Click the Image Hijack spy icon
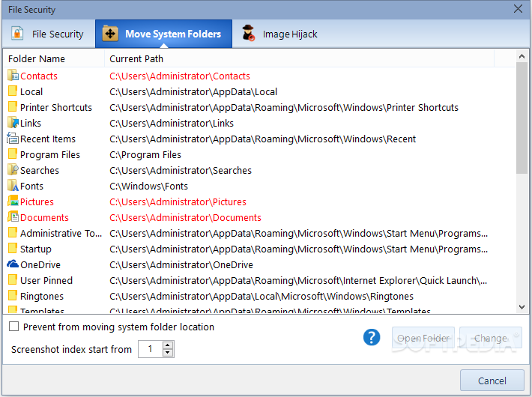 [248, 33]
